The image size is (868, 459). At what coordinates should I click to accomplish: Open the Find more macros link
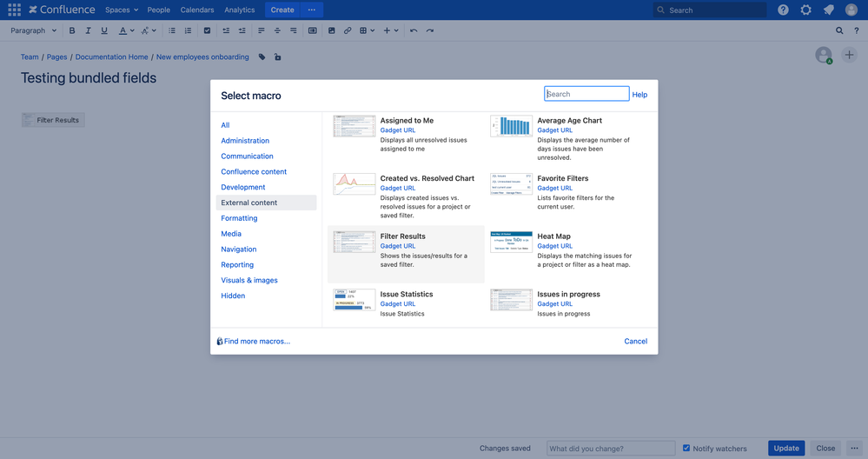click(x=254, y=341)
